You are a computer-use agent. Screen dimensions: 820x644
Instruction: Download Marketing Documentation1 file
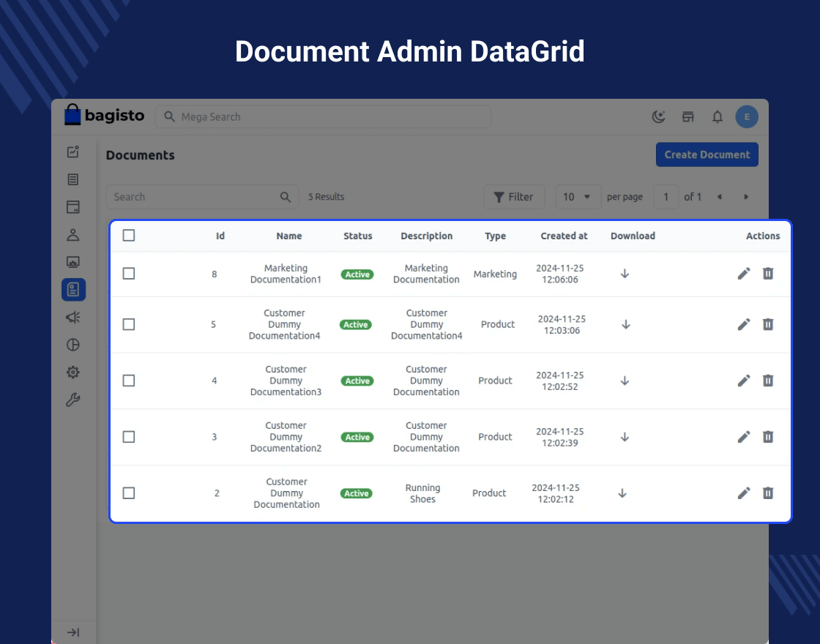point(625,274)
